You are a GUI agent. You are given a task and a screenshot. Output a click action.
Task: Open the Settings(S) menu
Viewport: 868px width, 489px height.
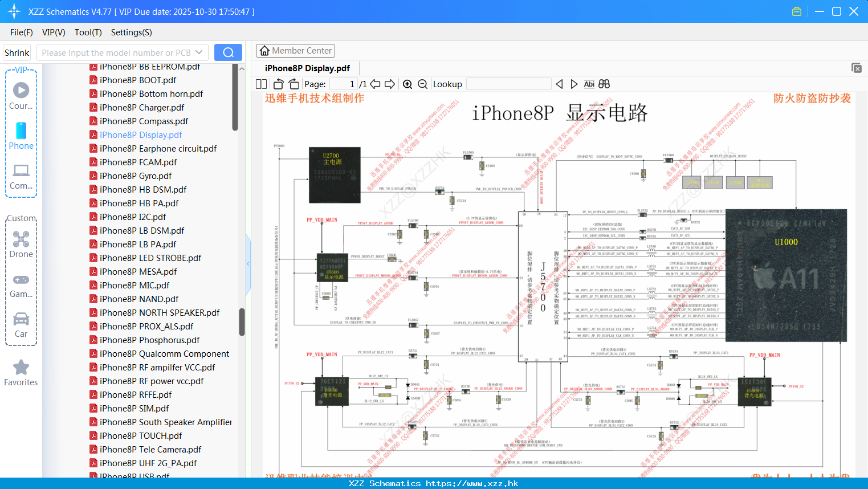click(x=132, y=32)
